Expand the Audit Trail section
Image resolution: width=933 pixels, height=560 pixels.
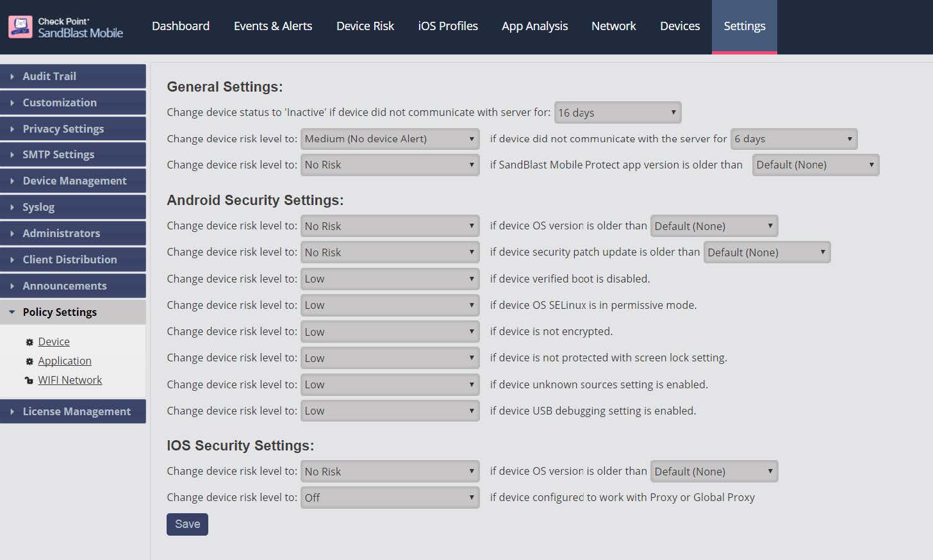[x=73, y=76]
